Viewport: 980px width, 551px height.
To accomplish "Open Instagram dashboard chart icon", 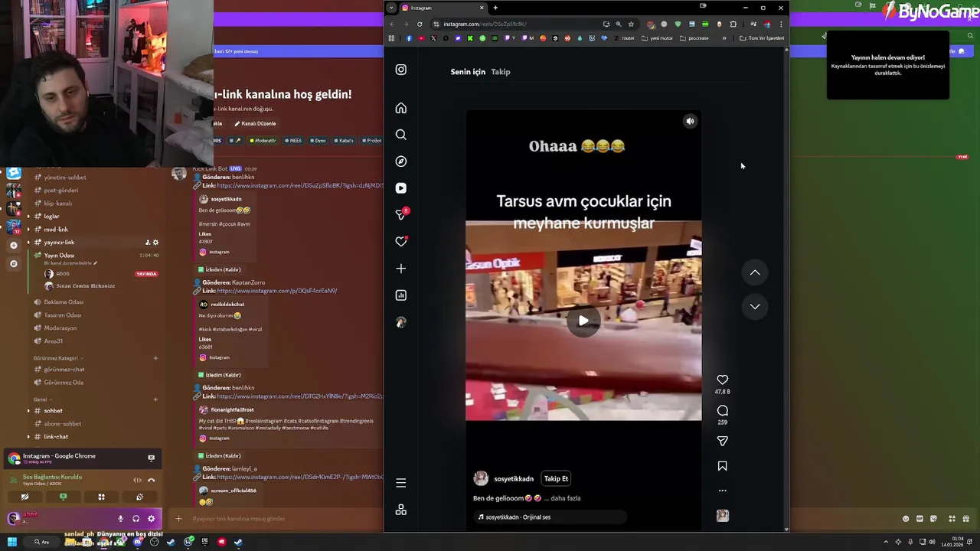I will click(x=400, y=295).
